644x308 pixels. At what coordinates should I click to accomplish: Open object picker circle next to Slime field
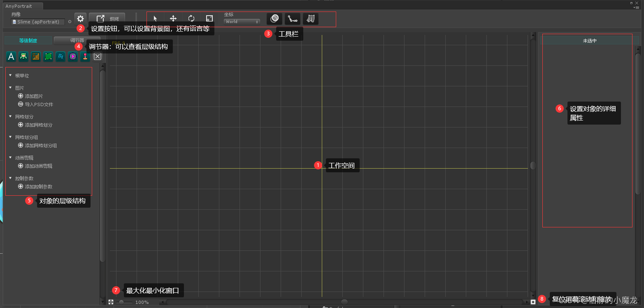70,22
